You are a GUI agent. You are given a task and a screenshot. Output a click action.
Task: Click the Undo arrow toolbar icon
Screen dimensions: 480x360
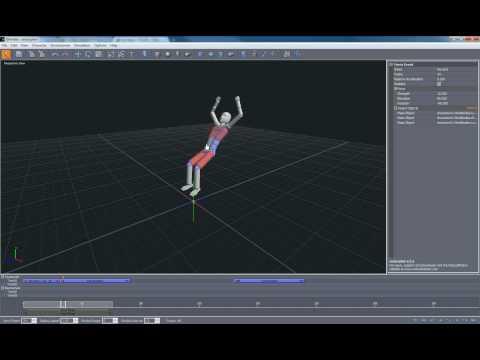[x=55, y=54]
